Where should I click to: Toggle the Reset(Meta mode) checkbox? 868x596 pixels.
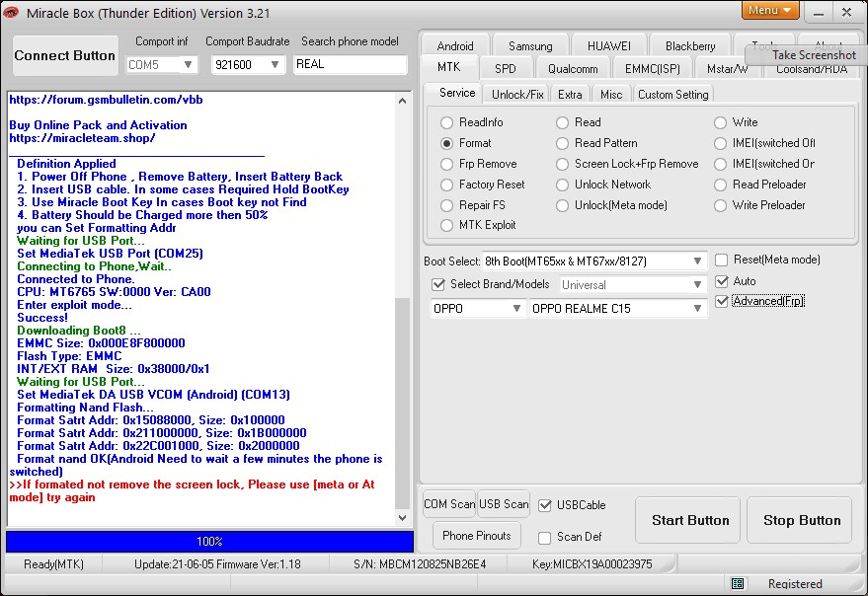pos(721,260)
